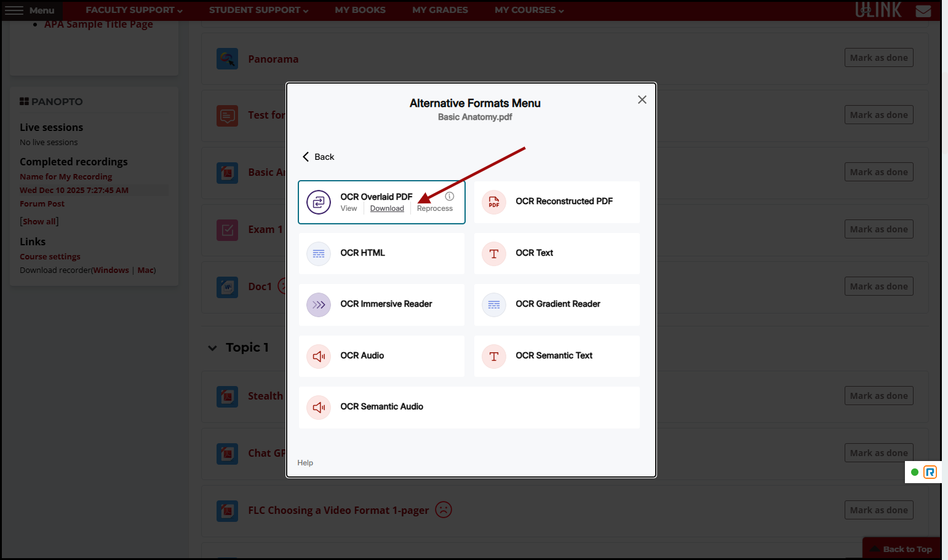Open My Grades in the navigation bar
The image size is (948, 560).
[440, 10]
